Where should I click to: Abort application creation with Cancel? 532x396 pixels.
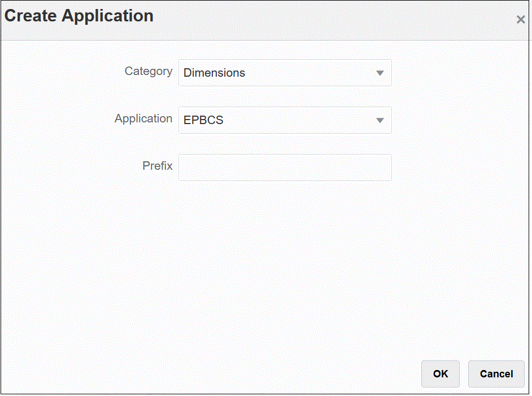tap(496, 374)
